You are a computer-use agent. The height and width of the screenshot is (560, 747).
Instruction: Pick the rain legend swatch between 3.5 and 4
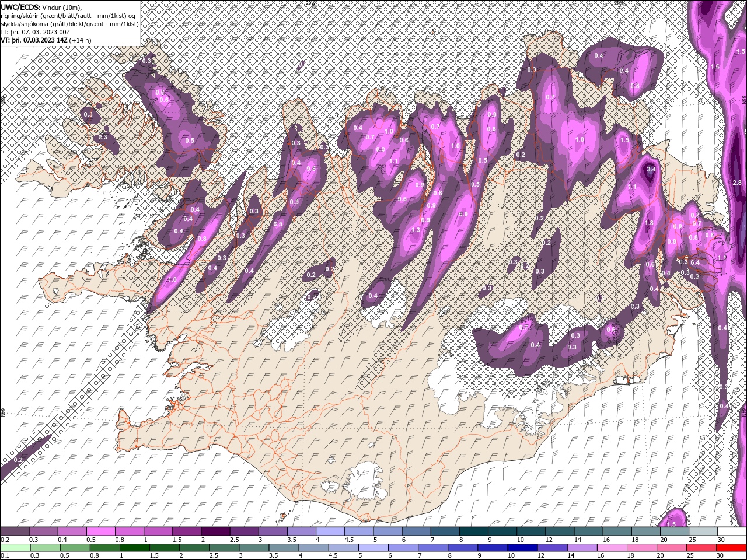point(284,548)
